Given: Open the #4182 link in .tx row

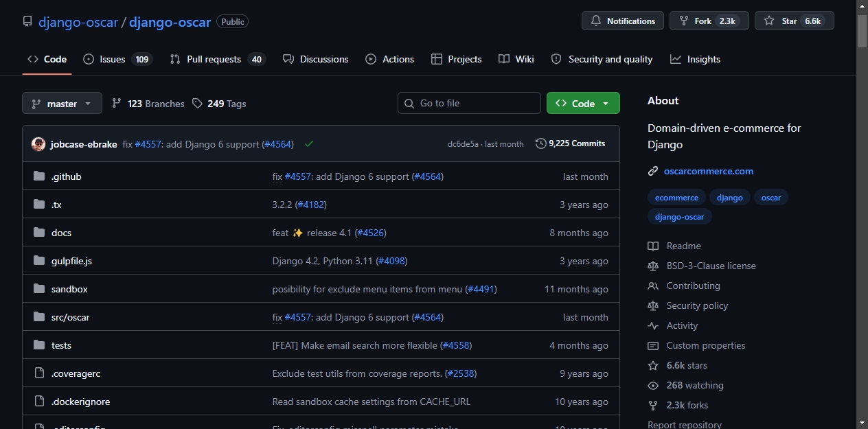Looking at the screenshot, I should 311,205.
